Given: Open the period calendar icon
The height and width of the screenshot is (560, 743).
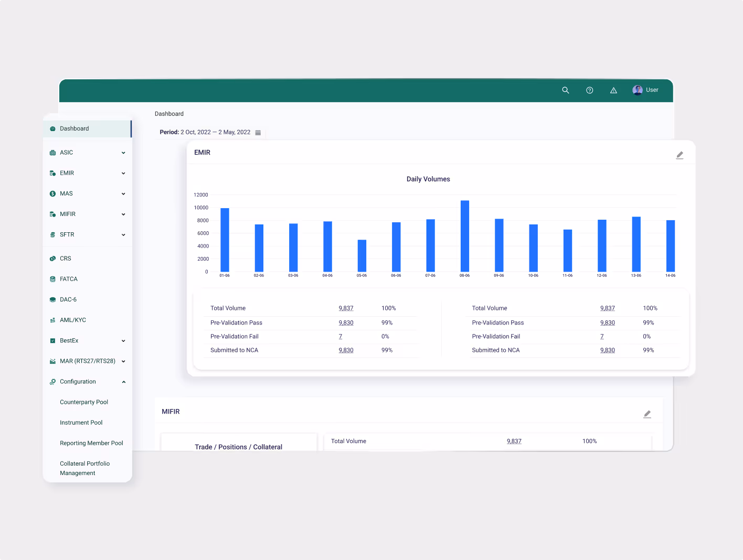Looking at the screenshot, I should coord(258,133).
